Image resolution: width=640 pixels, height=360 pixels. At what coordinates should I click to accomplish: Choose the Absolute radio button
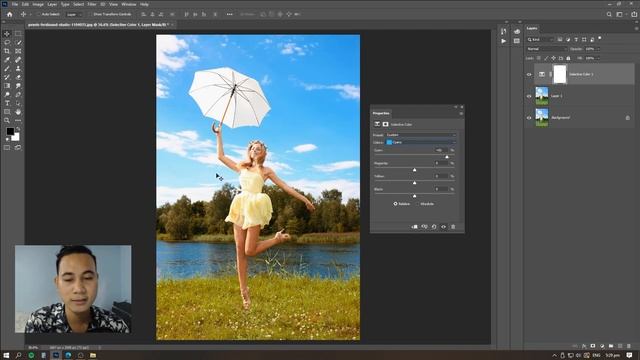pos(418,204)
